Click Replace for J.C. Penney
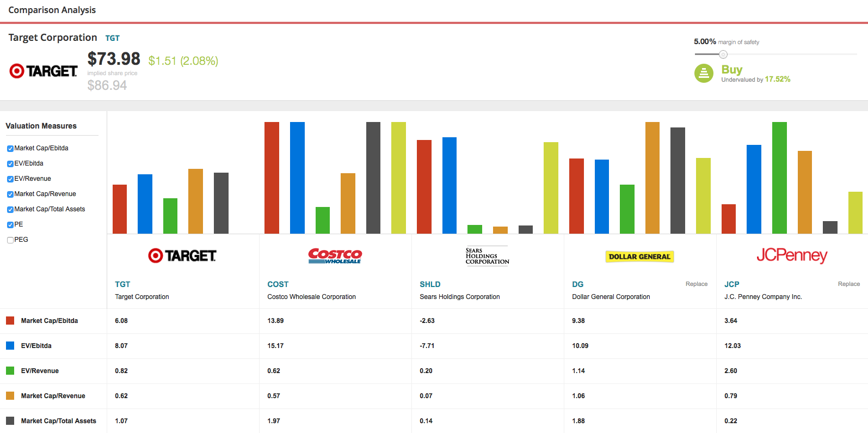This screenshot has height=433, width=868. click(x=849, y=284)
